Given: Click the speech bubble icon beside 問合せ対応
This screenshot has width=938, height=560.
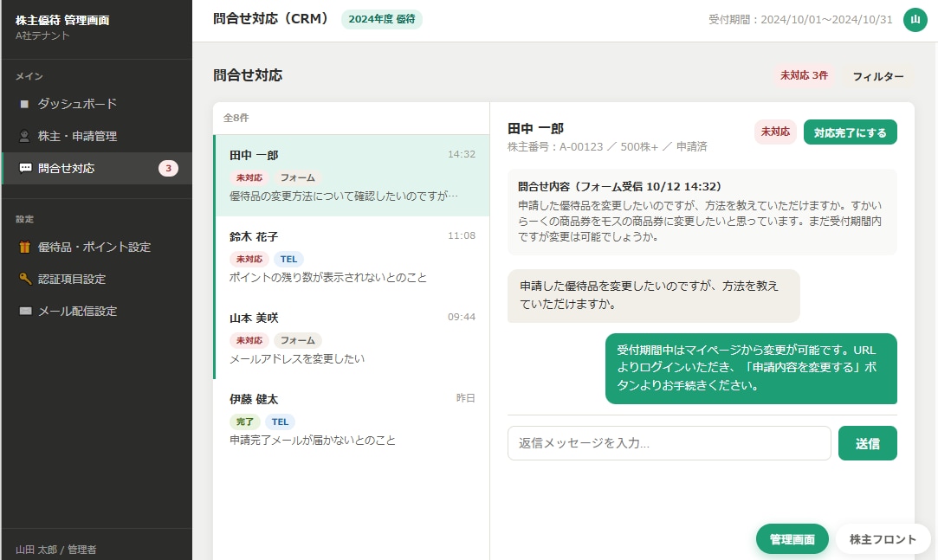Looking at the screenshot, I should 25,169.
